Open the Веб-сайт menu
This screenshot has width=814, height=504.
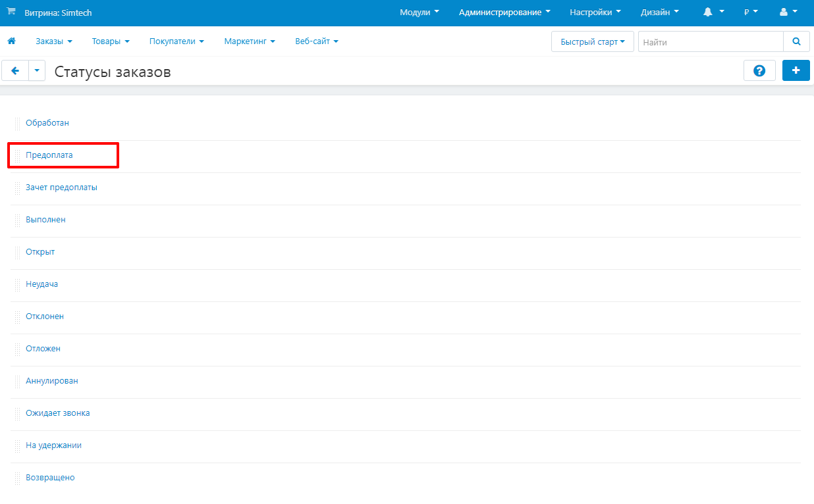point(317,41)
